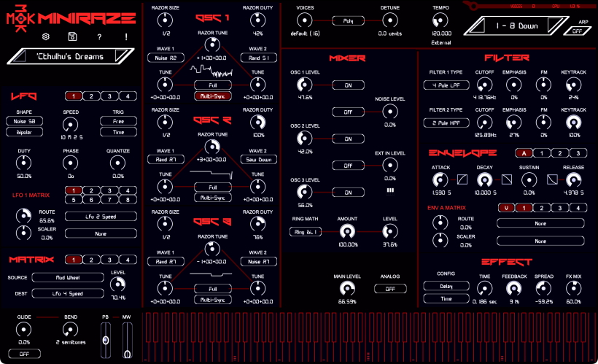Select Envelope tab 2
Image resolution: width=598 pixels, height=364 pixels.
[x=559, y=153]
